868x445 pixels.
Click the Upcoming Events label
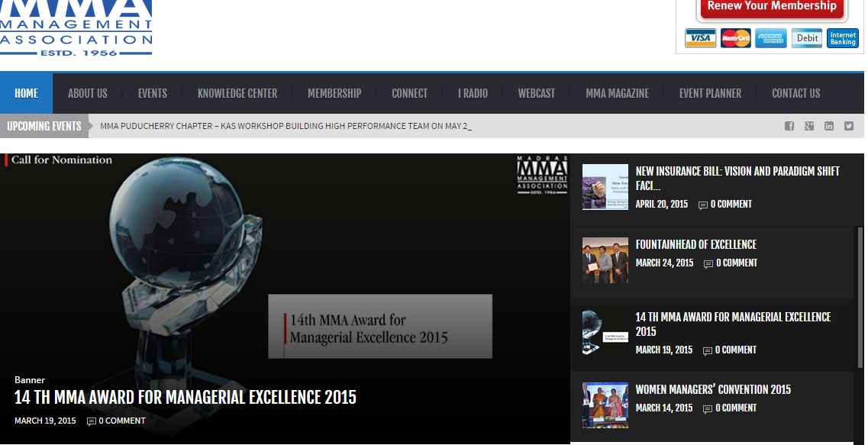pos(44,126)
